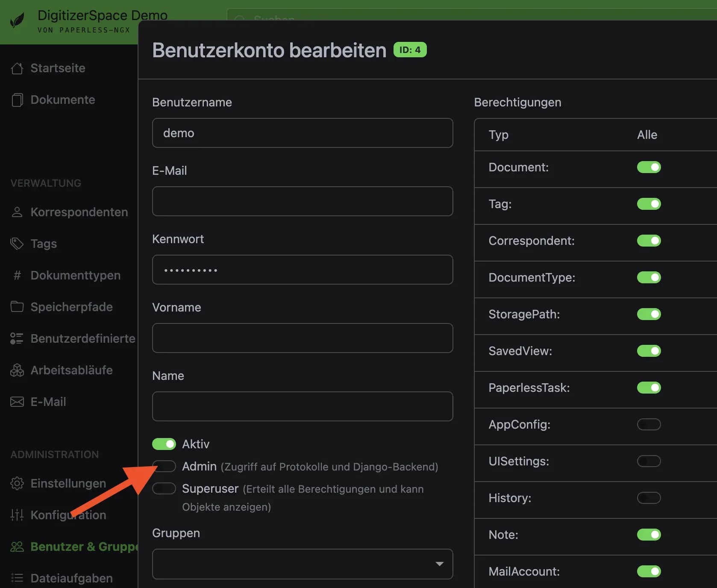Toggle all Tag permissions
This screenshot has width=717, height=588.
pyautogui.click(x=649, y=204)
